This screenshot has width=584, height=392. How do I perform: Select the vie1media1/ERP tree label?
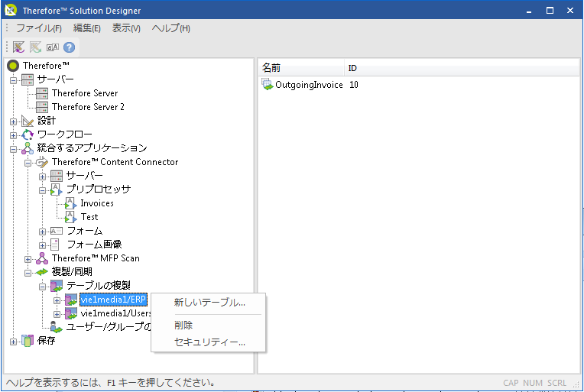tap(113, 300)
